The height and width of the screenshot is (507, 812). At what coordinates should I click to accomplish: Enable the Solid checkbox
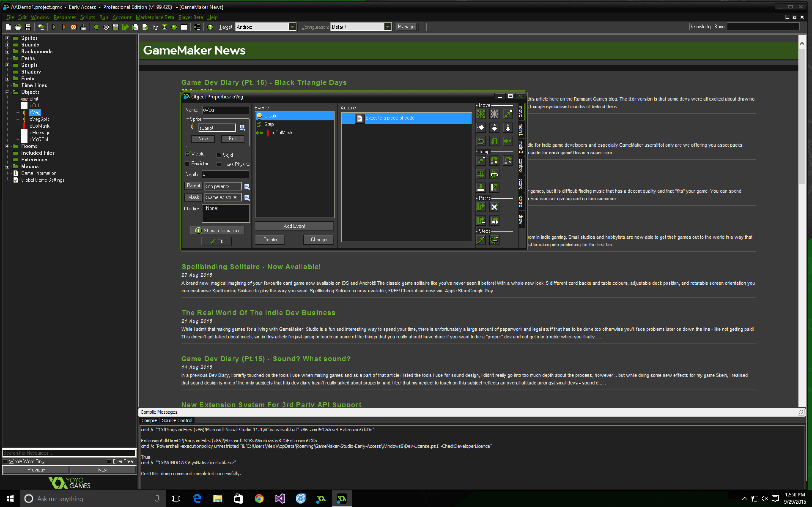[x=219, y=155]
